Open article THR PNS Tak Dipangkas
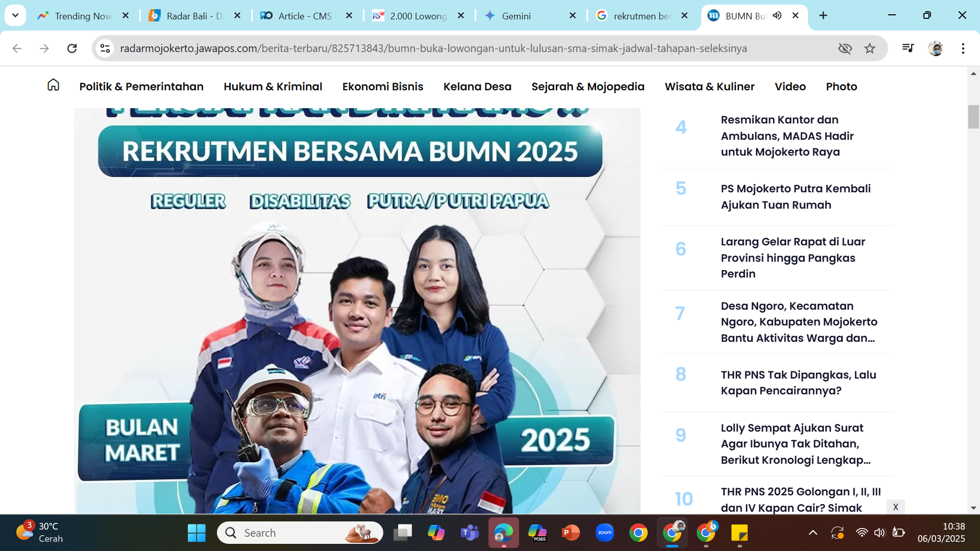The width and height of the screenshot is (980, 551). pyautogui.click(x=798, y=383)
